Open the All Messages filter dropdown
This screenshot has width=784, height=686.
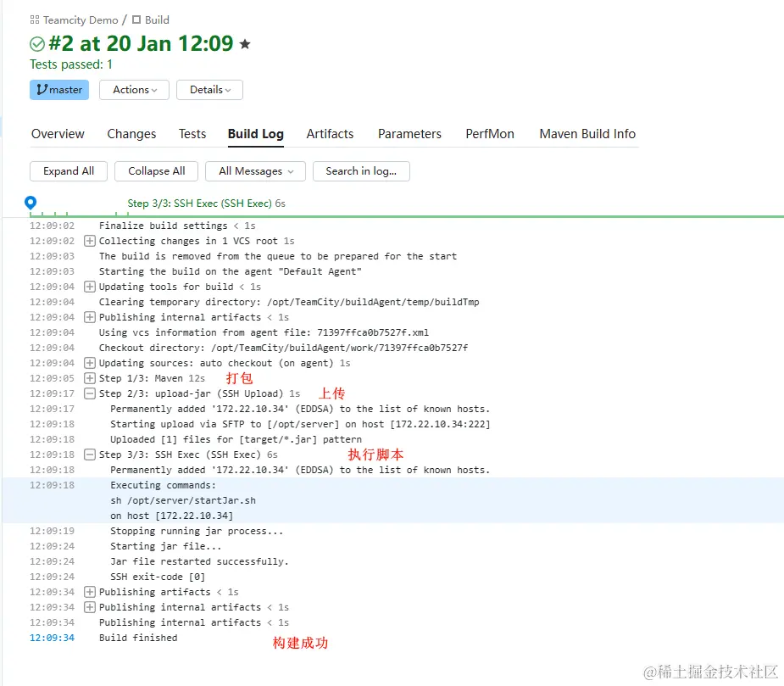(x=255, y=171)
